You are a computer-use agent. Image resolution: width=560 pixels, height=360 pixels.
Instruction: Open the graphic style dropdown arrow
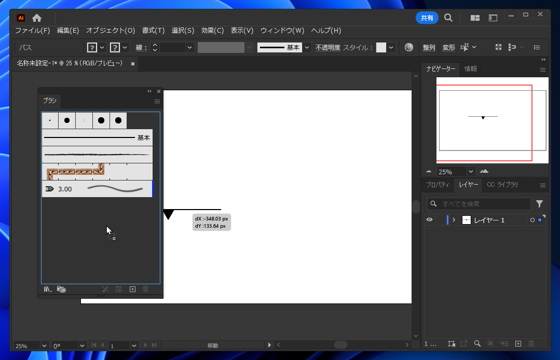point(391,47)
